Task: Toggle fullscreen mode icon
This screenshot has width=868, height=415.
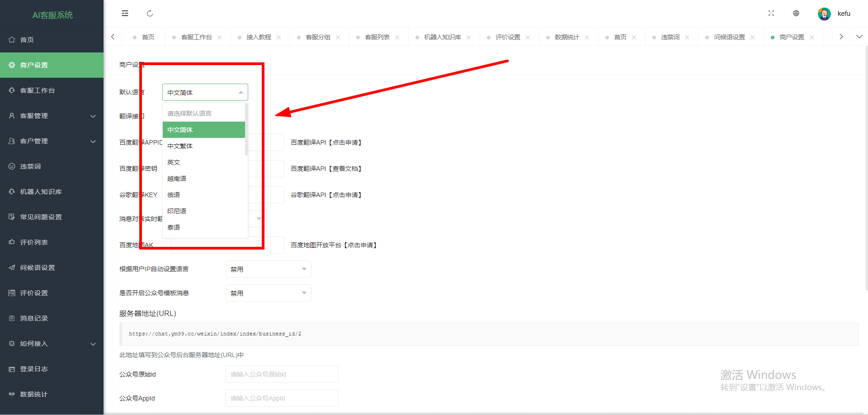Action: [771, 14]
